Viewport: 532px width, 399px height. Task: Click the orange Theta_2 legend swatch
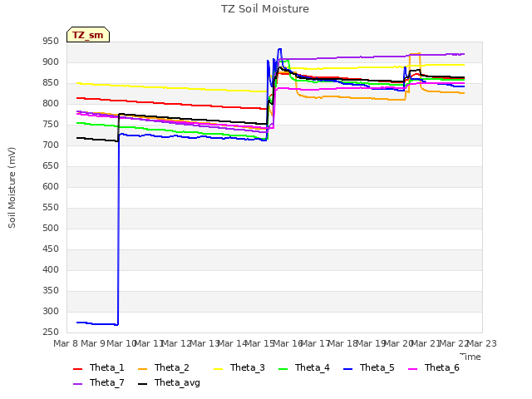click(142, 369)
